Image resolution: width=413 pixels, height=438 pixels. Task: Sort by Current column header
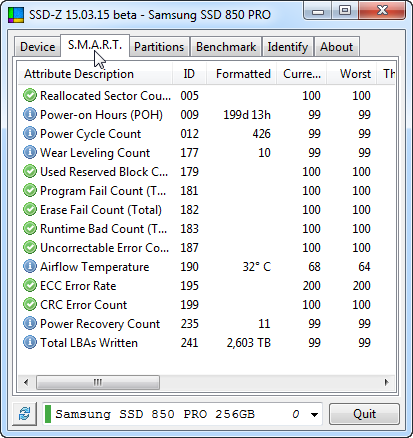point(301,74)
